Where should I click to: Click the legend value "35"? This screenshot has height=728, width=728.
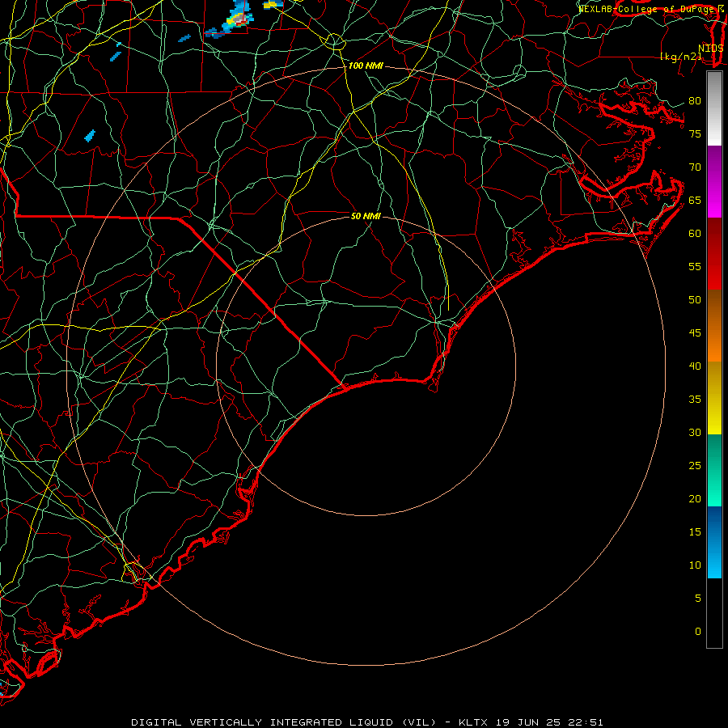(695, 400)
